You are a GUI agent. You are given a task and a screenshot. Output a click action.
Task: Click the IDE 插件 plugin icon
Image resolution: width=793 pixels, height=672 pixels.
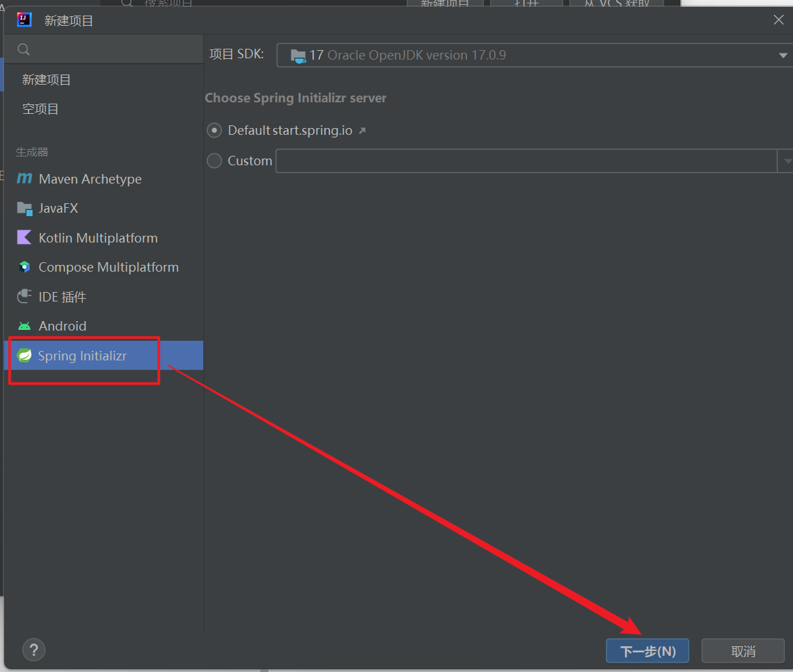click(x=24, y=296)
